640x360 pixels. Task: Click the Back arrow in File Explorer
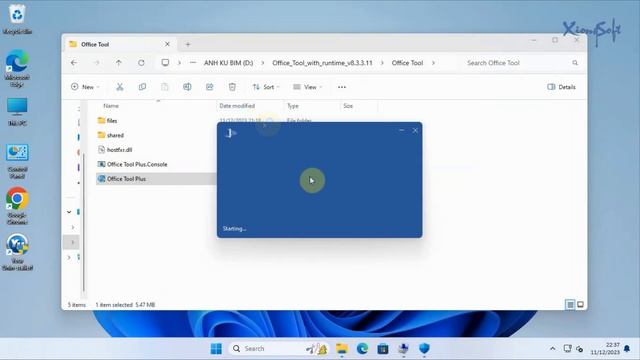(x=73, y=63)
